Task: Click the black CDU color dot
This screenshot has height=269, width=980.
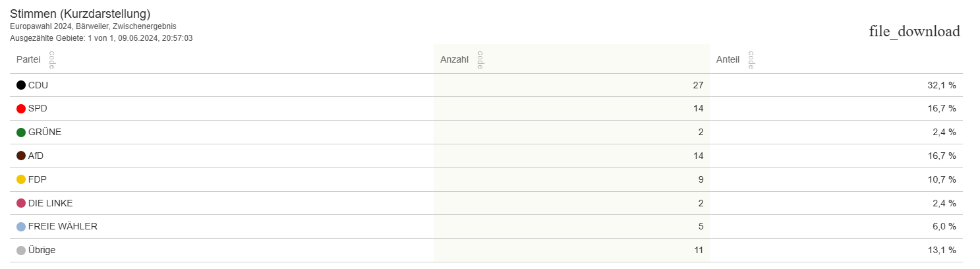Action: pos(21,85)
